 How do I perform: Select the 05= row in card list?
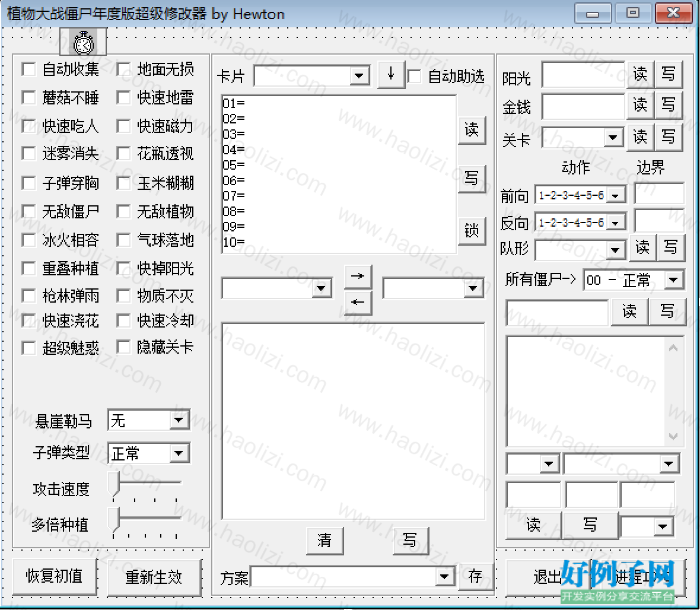[338, 165]
